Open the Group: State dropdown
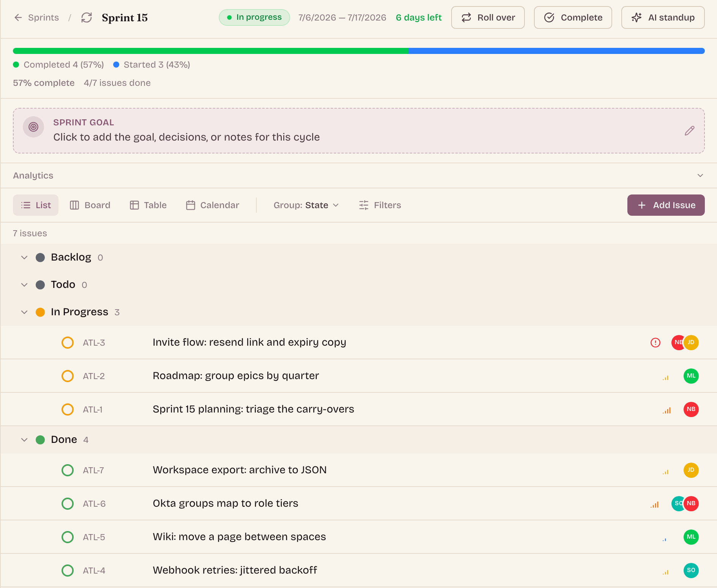The image size is (717, 588). tap(306, 205)
